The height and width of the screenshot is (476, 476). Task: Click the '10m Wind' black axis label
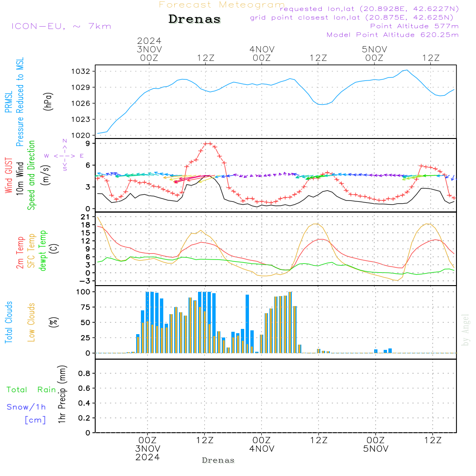[x=20, y=178]
